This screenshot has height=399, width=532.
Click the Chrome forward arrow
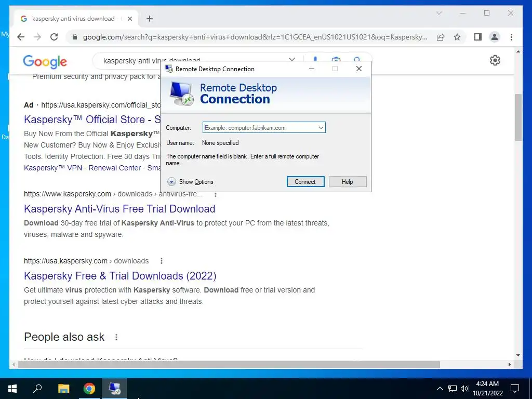(37, 37)
